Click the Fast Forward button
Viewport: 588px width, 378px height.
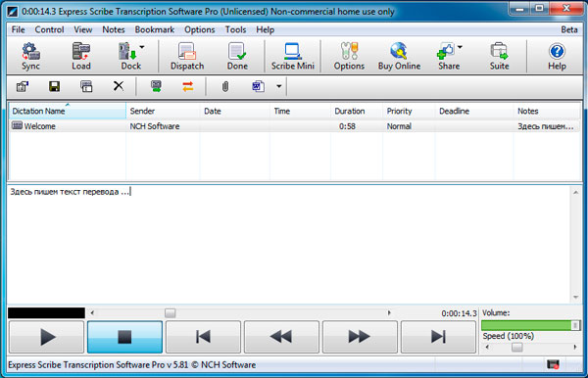360,337
